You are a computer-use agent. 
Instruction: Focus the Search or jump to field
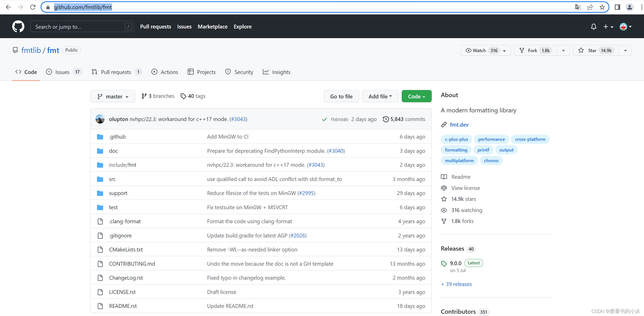click(x=82, y=26)
